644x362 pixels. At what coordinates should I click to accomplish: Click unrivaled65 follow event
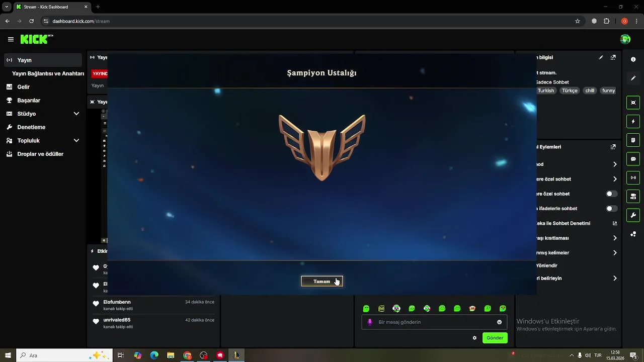[153, 323]
